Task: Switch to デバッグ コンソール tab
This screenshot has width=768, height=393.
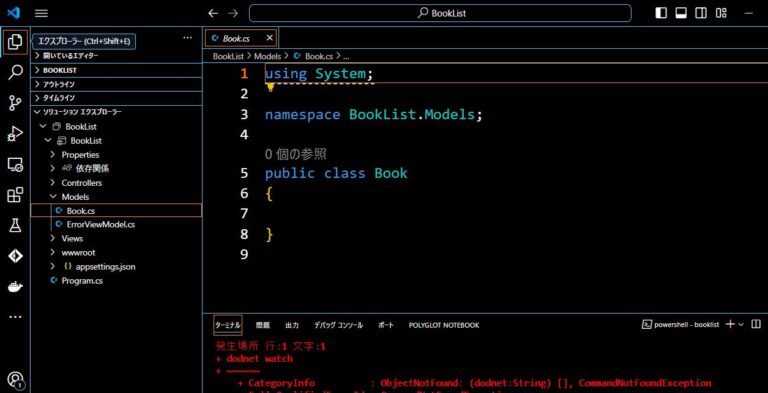Action: click(x=338, y=325)
